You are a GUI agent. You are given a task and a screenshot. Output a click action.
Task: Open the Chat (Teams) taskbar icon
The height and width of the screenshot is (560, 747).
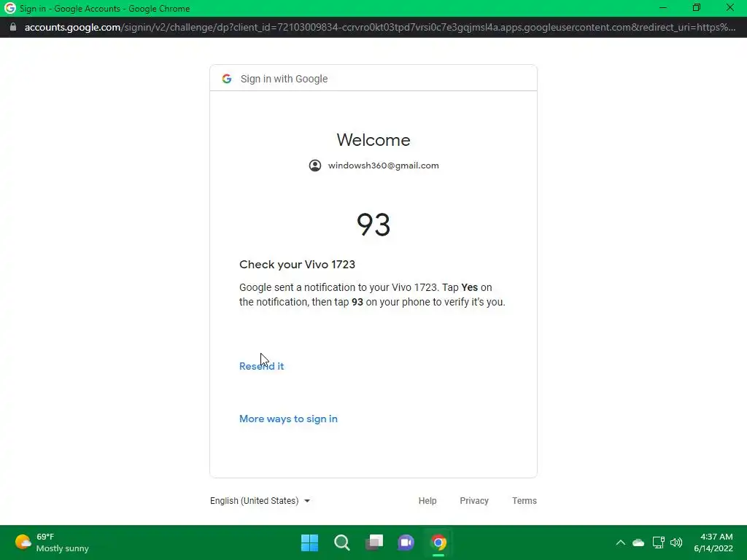pos(406,542)
